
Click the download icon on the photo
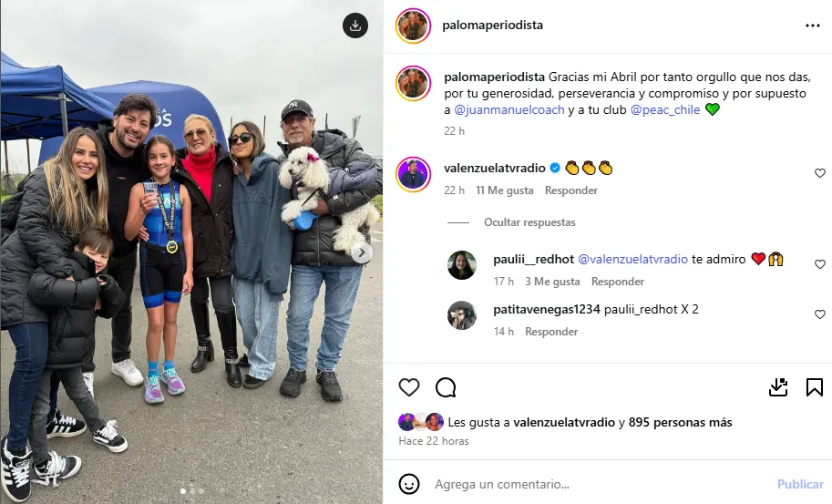coord(355,26)
